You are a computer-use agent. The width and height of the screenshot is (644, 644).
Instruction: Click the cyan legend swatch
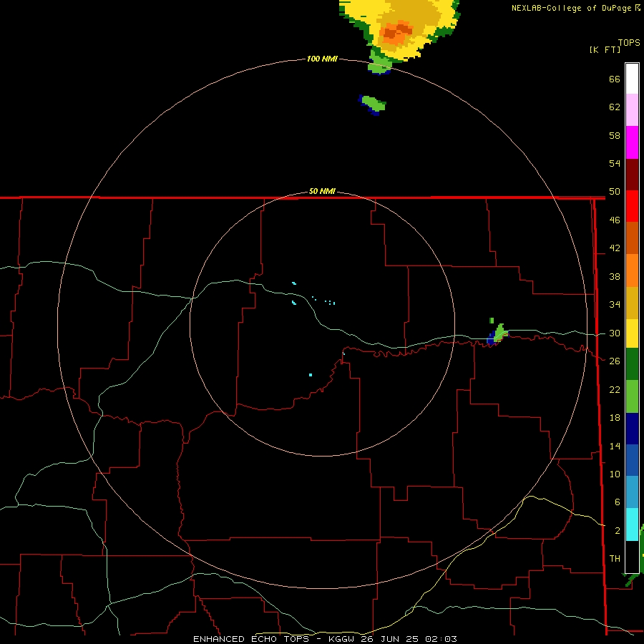click(x=632, y=525)
